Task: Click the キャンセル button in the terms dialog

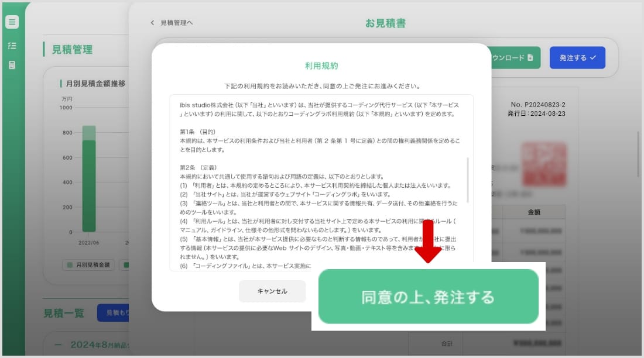Action: pyautogui.click(x=272, y=291)
